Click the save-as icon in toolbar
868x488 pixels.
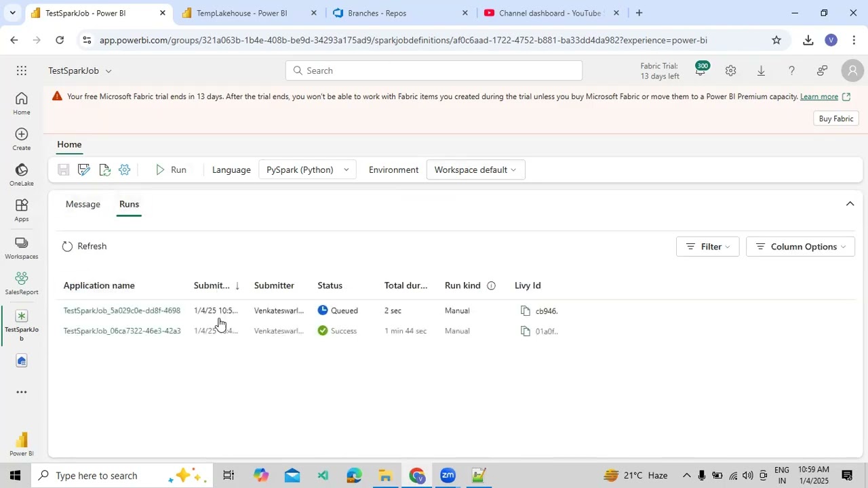(84, 170)
